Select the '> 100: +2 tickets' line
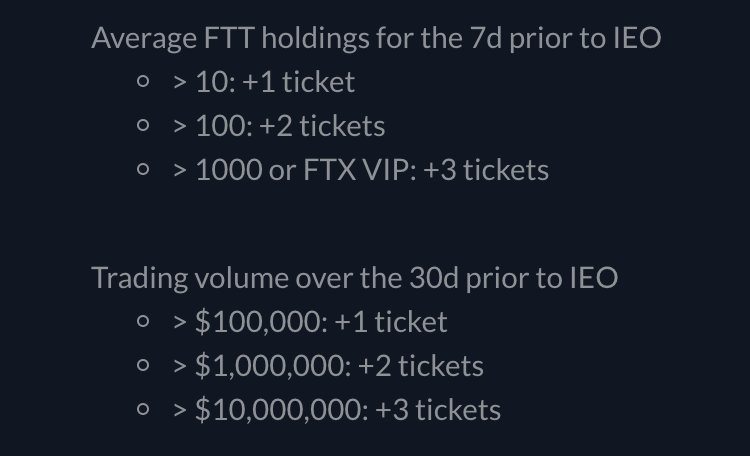 [279, 126]
